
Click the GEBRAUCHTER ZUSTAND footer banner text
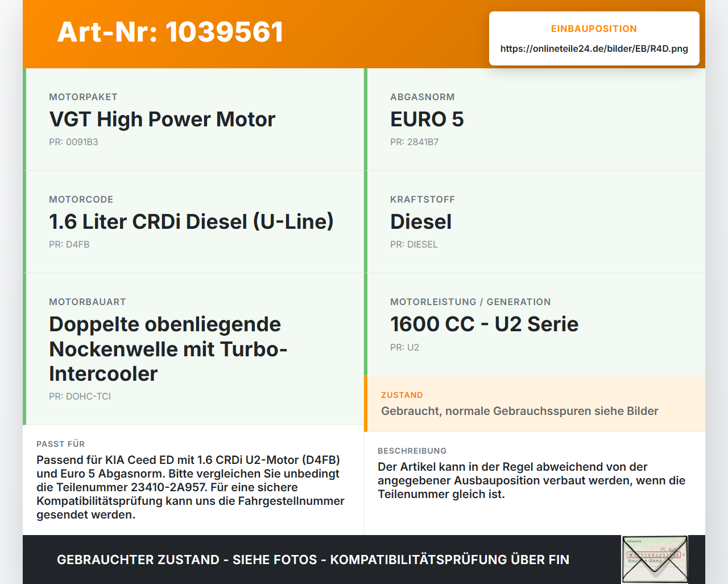pyautogui.click(x=313, y=560)
